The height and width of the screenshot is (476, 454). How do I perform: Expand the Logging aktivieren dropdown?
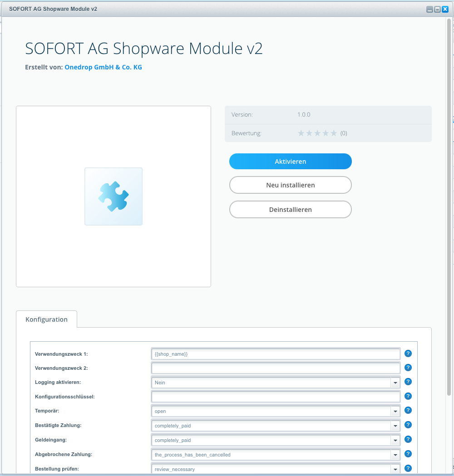pos(395,383)
